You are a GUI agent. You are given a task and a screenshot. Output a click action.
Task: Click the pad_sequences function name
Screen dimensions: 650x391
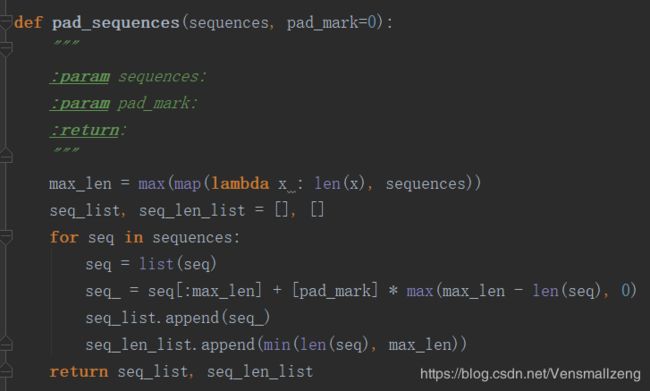click(x=116, y=23)
